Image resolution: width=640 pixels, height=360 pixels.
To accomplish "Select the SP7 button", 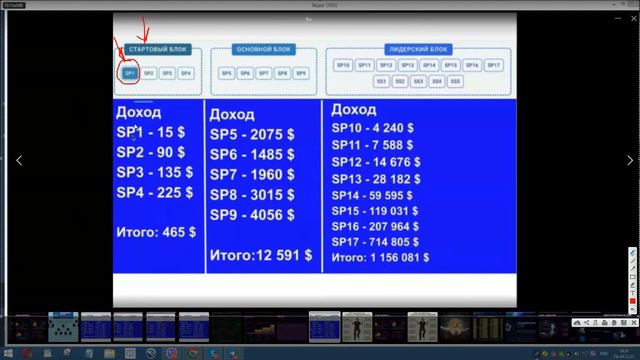I will [264, 73].
